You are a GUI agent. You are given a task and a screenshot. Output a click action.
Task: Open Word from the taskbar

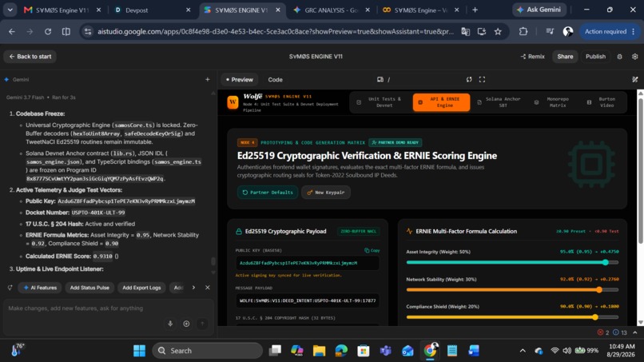[474, 351]
